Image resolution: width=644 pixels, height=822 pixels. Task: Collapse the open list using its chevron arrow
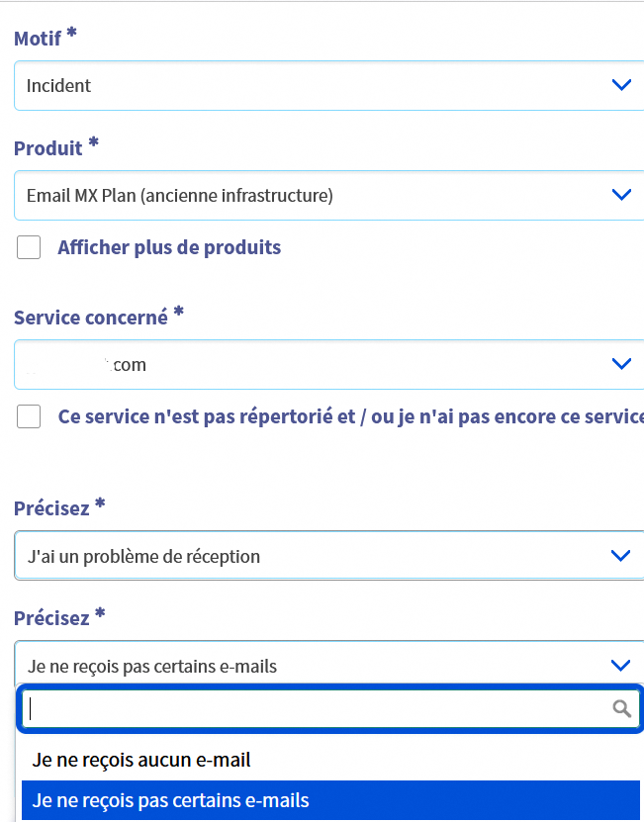click(621, 666)
